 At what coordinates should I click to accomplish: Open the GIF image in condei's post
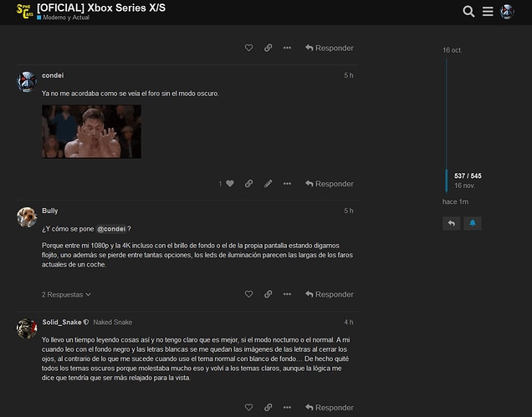[x=91, y=131]
